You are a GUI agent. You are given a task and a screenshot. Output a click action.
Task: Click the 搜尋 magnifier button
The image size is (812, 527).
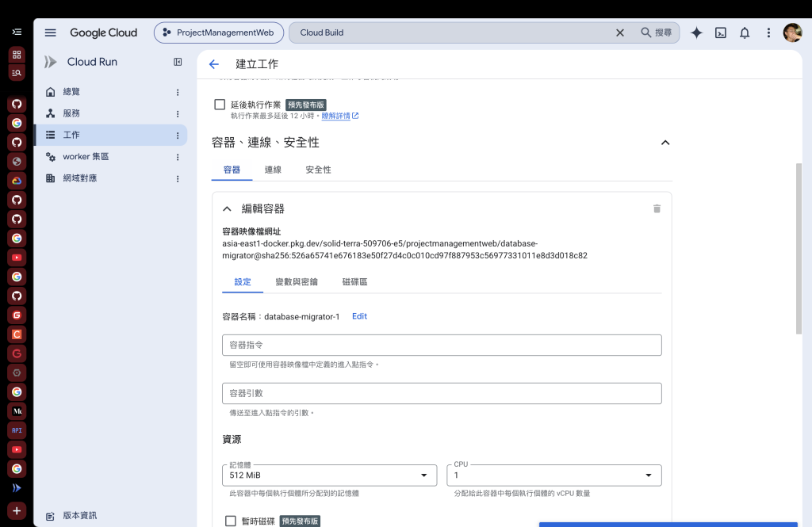[656, 32]
